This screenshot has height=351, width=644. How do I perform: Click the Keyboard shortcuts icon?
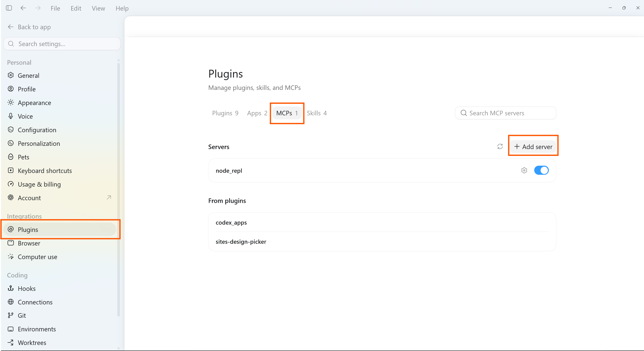pos(11,170)
